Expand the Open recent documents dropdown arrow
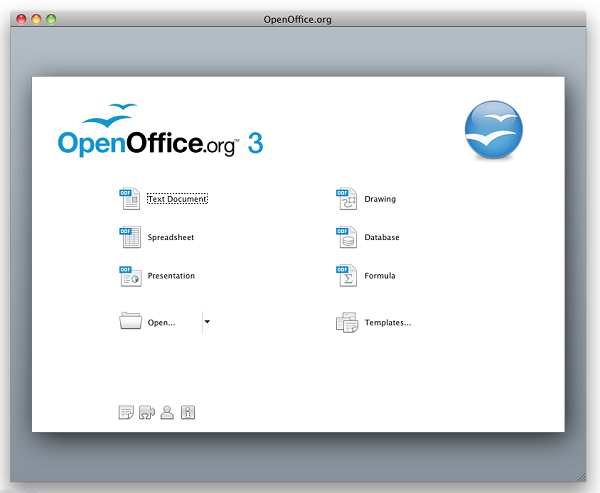Image resolution: width=600 pixels, height=493 pixels. coord(207,322)
